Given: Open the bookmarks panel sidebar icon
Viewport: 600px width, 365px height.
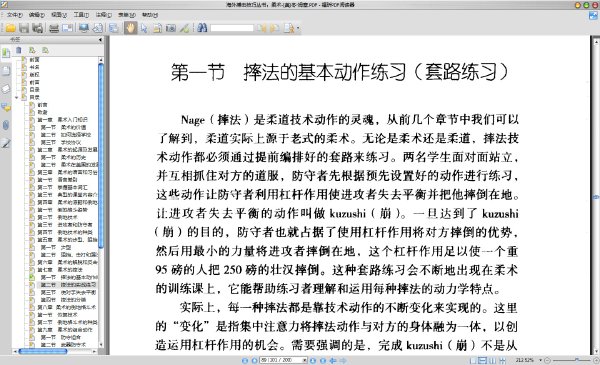Looking at the screenshot, I should coord(6,53).
